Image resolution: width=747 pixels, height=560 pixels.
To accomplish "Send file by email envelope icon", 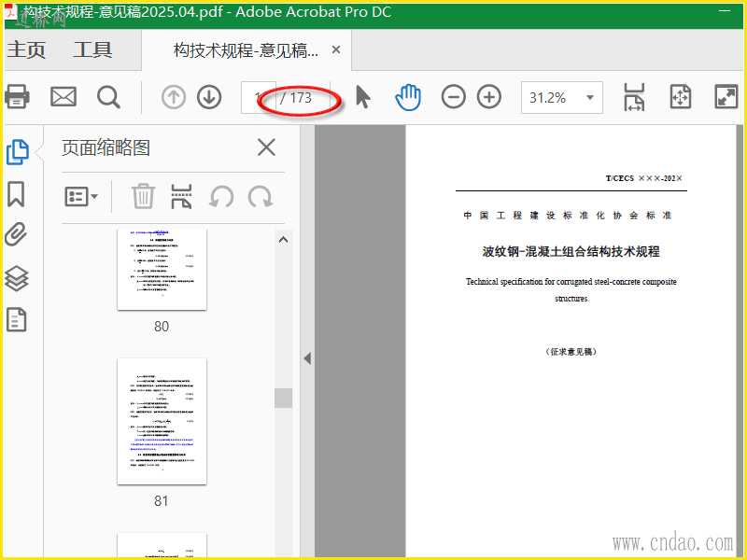I will (63, 97).
